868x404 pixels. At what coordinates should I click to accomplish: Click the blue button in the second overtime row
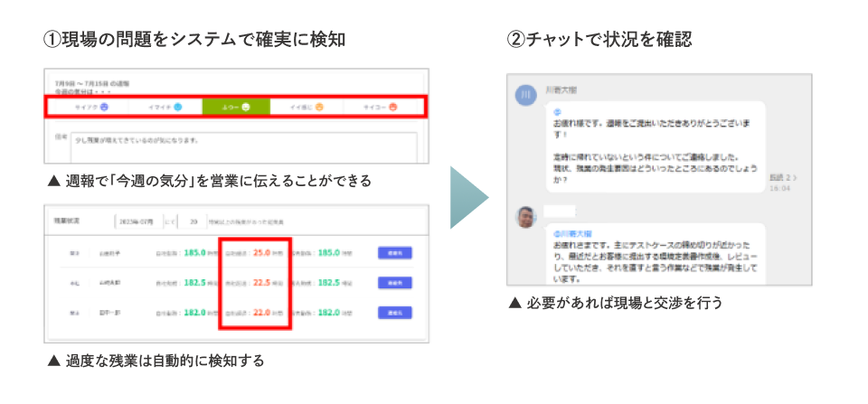click(393, 283)
